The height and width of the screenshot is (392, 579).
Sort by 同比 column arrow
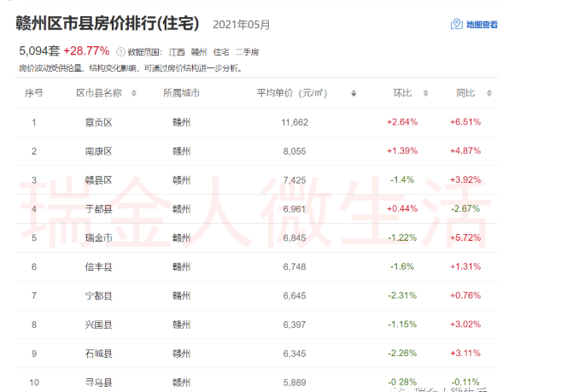489,93
